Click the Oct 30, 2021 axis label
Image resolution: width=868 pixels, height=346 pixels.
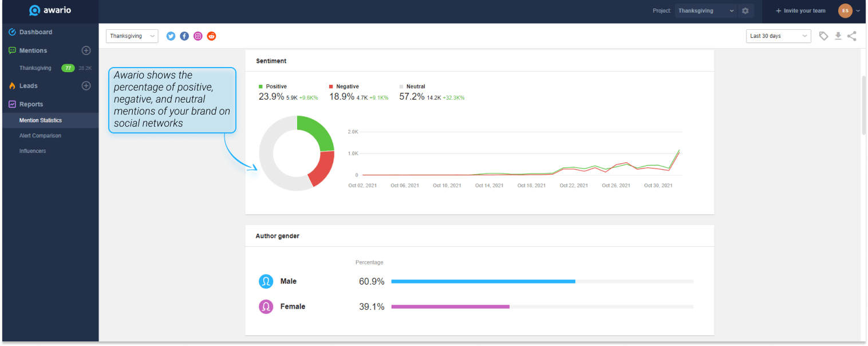658,186
